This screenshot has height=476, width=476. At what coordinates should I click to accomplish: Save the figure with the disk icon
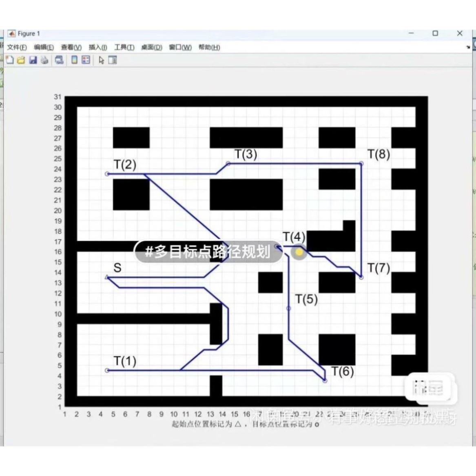coord(33,60)
